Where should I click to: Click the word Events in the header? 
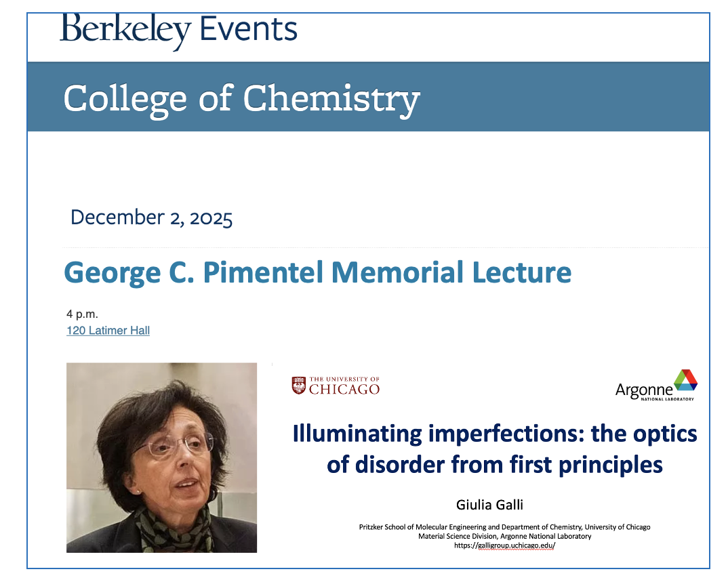[248, 30]
